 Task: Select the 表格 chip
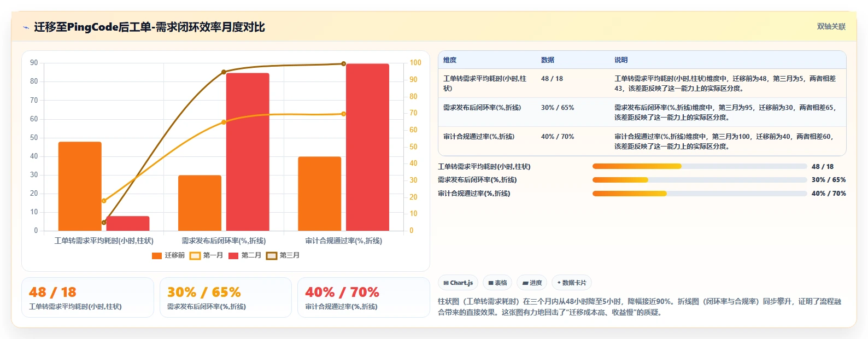pos(497,283)
